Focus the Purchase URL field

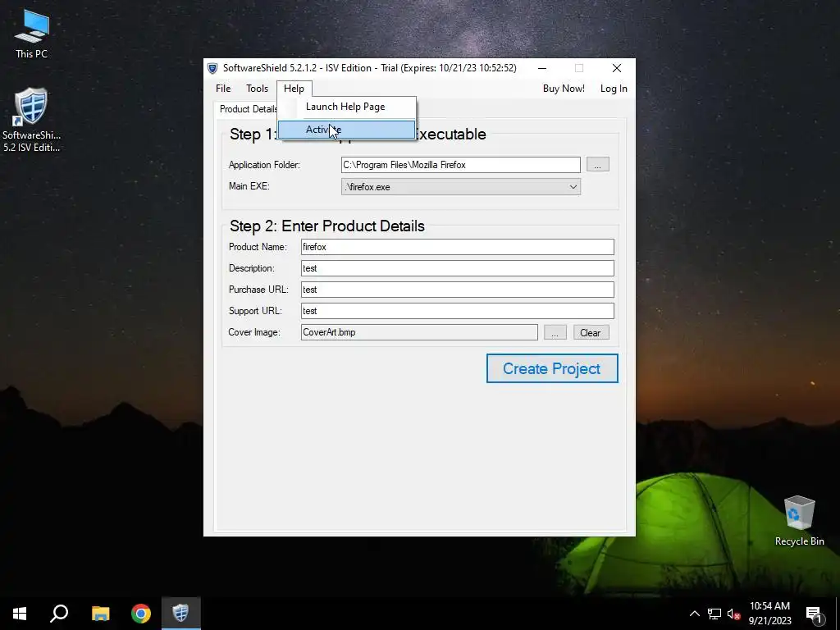tap(458, 290)
